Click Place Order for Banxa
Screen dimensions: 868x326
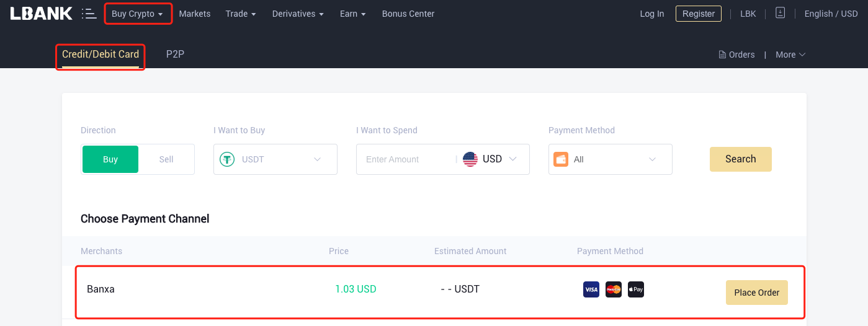pos(757,293)
